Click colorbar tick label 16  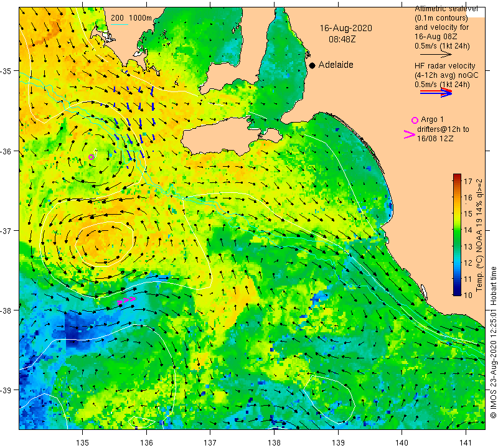click(x=468, y=197)
